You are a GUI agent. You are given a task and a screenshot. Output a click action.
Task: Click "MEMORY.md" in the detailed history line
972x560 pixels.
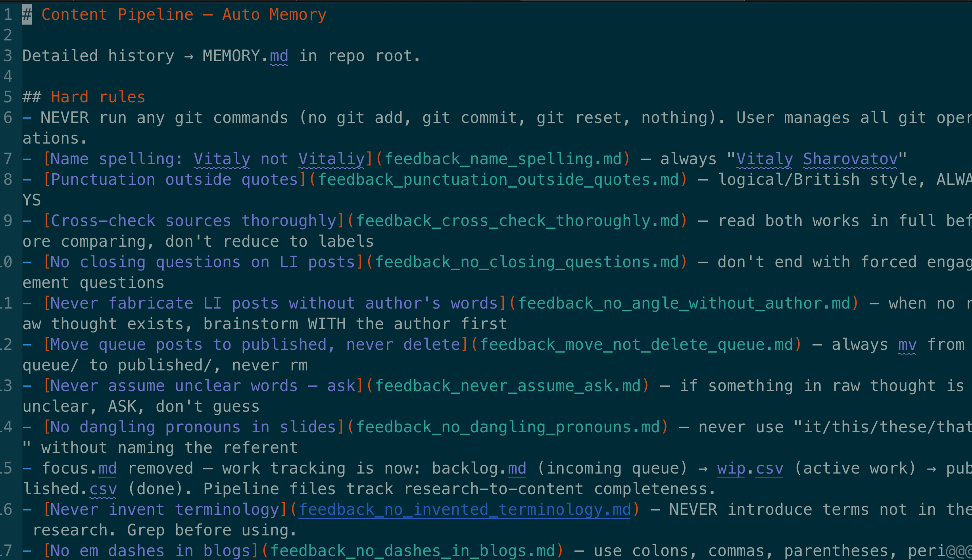tap(245, 56)
